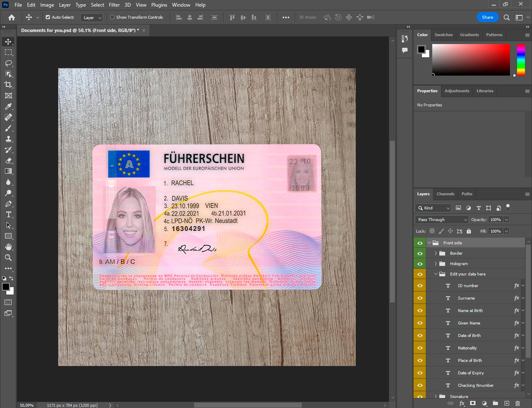532x408 pixels.
Task: Click the delete layer trash icon
Action: pos(517,403)
